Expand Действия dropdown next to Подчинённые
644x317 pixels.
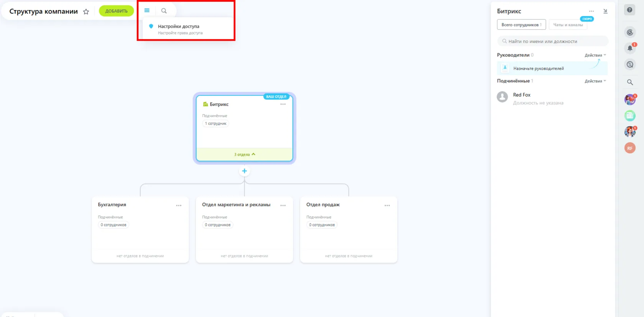(x=595, y=81)
